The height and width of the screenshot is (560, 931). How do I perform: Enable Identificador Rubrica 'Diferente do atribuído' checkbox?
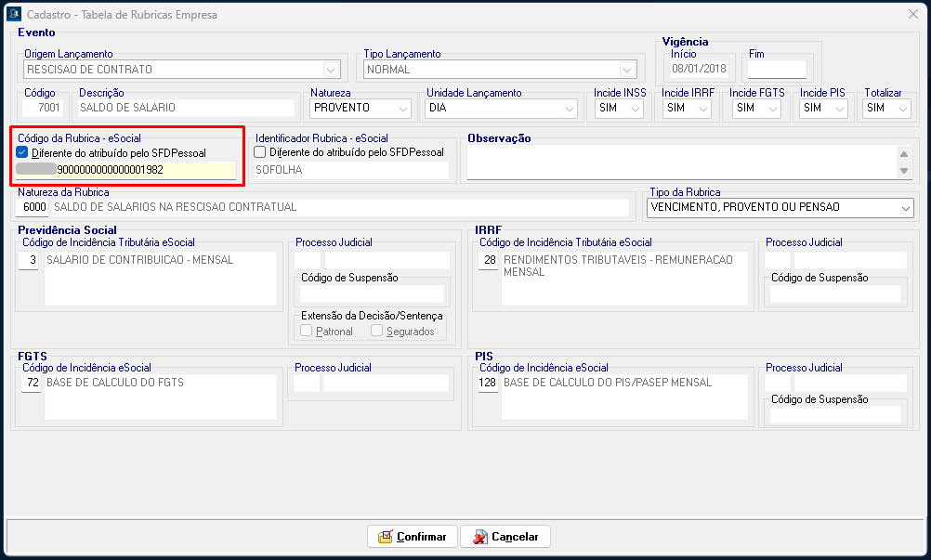pos(260,152)
